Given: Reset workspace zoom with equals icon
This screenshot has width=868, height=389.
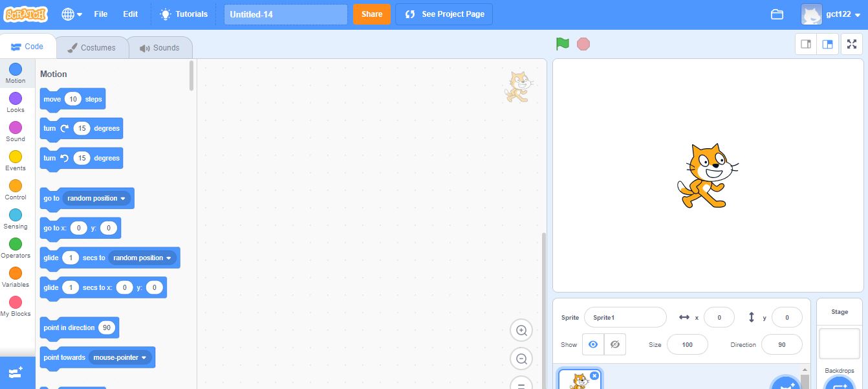Looking at the screenshot, I should (x=521, y=383).
